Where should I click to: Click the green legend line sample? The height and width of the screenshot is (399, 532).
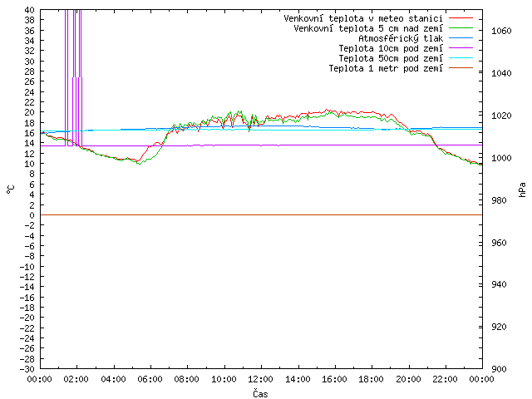(x=461, y=28)
